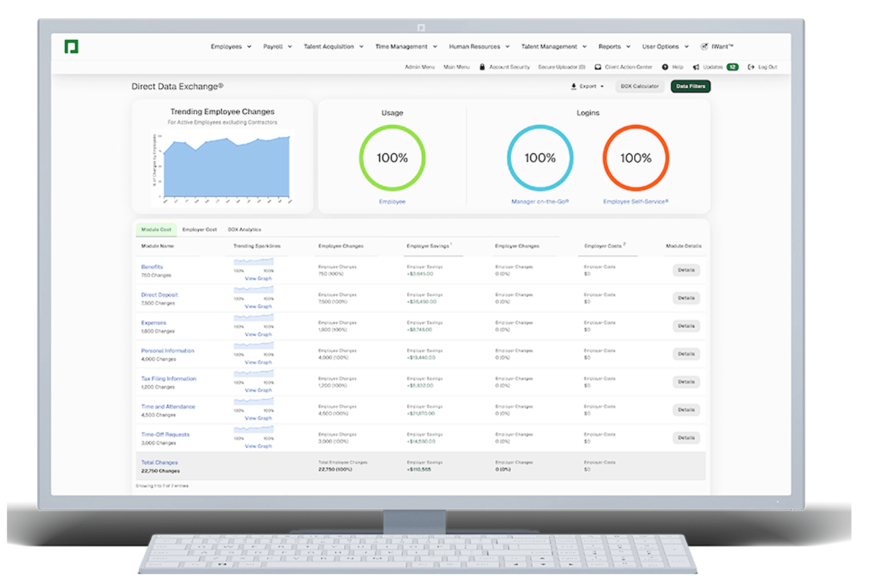
Task: Click the +$110,565 total savings value
Action: click(419, 469)
